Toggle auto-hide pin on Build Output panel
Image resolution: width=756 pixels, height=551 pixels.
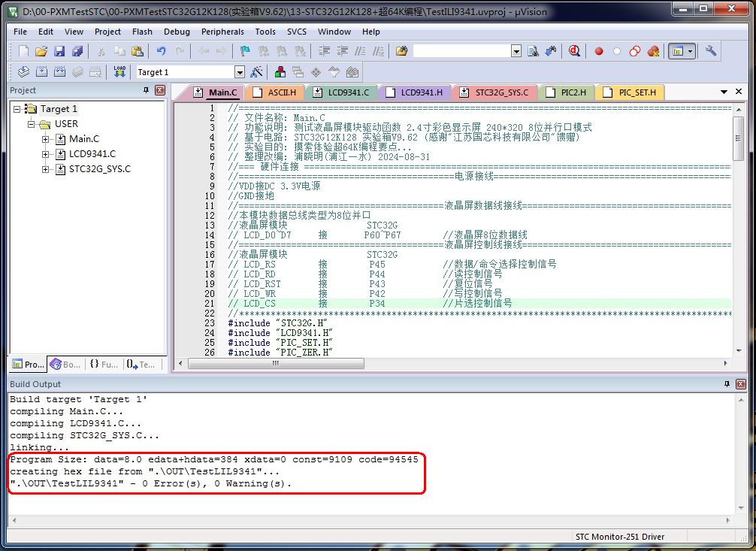click(727, 384)
